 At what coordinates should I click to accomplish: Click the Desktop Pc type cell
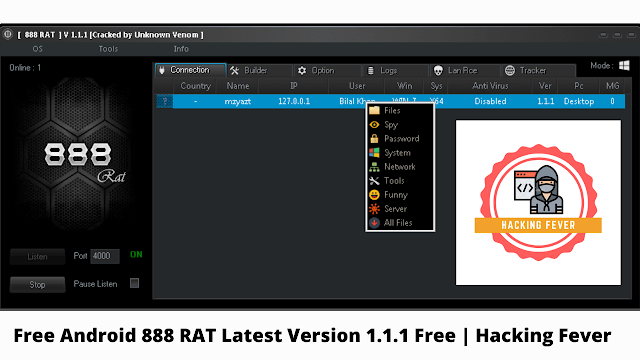click(x=579, y=101)
